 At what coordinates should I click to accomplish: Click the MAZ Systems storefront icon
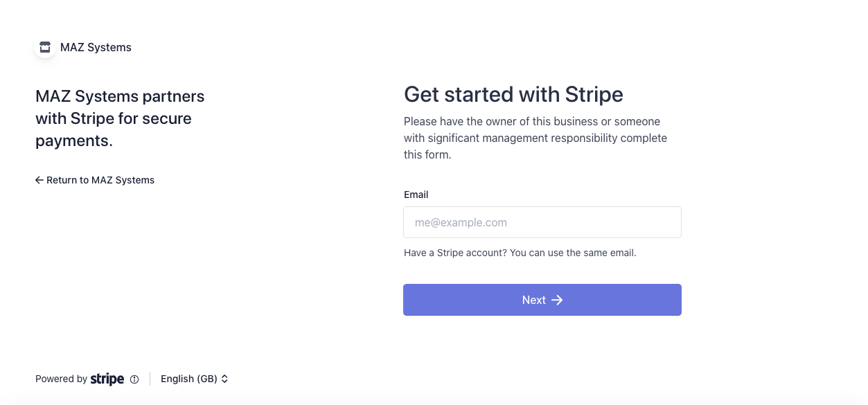(45, 47)
